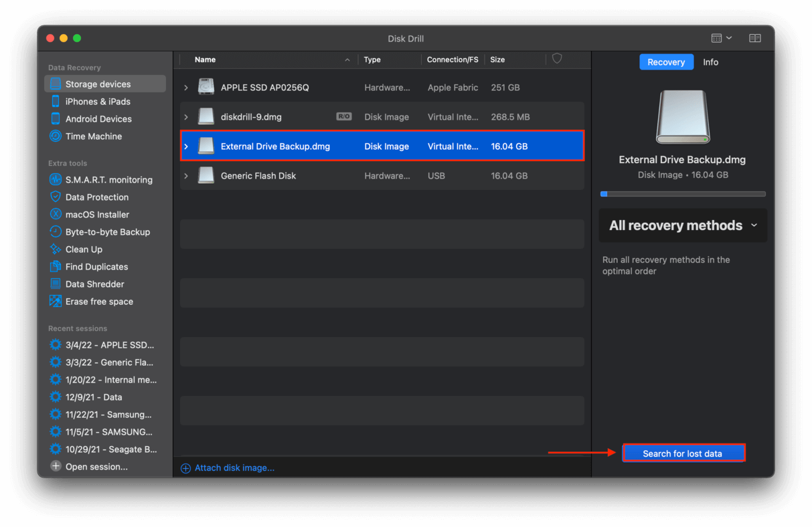Open S.M.A.R.T. monitoring tool icon
The image size is (812, 527).
[x=56, y=180]
